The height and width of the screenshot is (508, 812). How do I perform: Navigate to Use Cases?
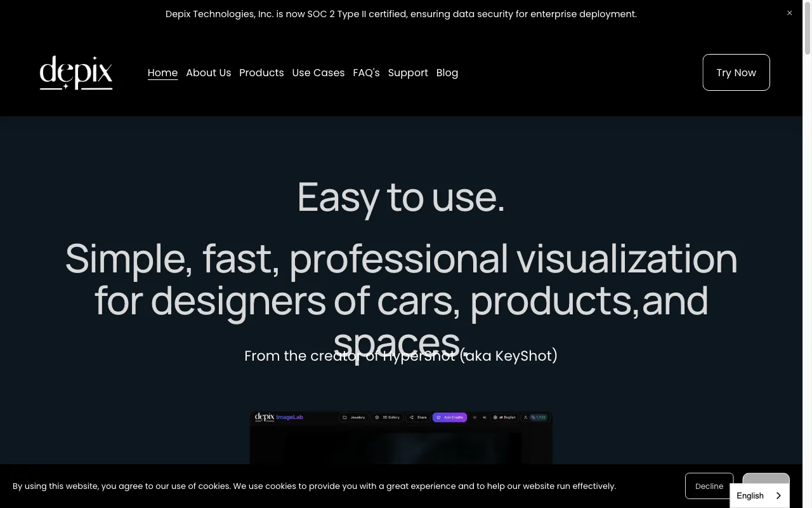pyautogui.click(x=318, y=72)
